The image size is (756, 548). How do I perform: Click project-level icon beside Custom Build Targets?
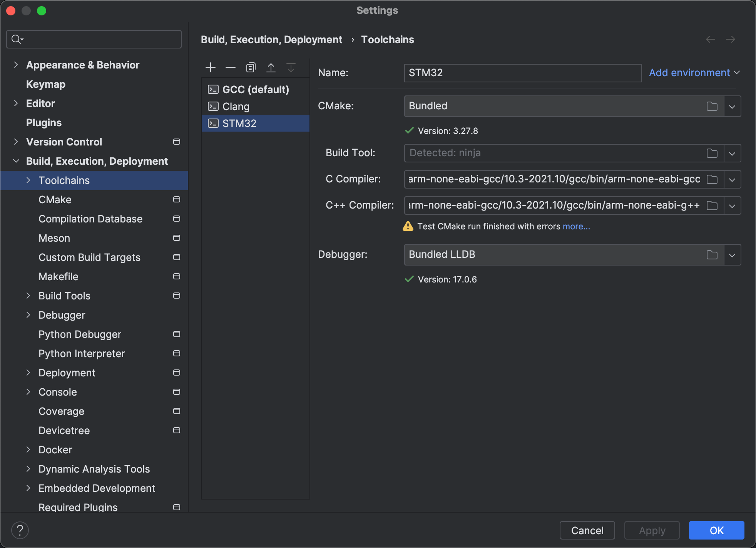177,257
